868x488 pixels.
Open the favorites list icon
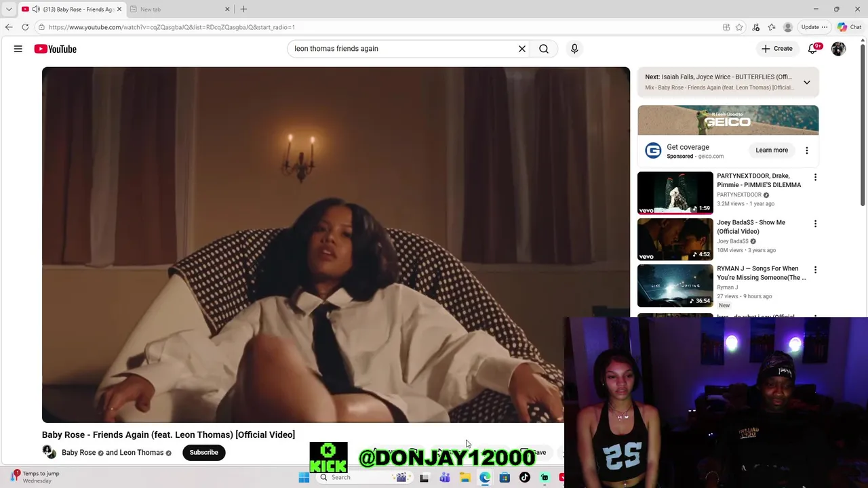pos(772,27)
